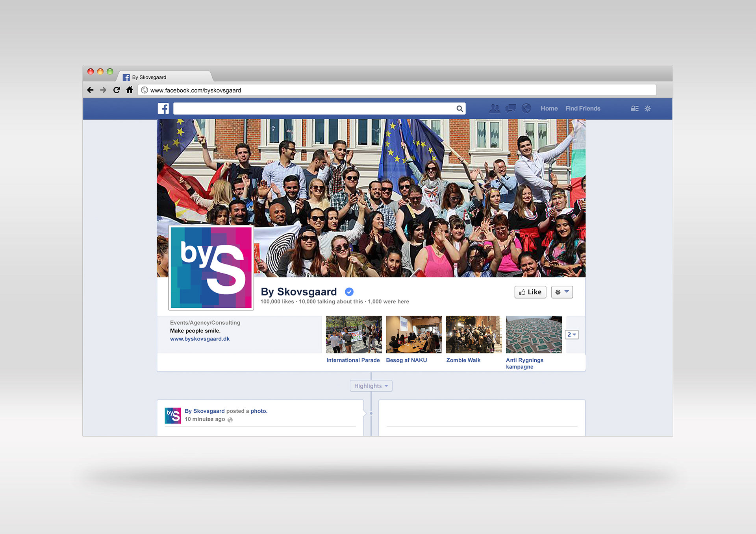Open the notifications globe icon
Viewport: 756px width, 534px height.
coord(526,108)
